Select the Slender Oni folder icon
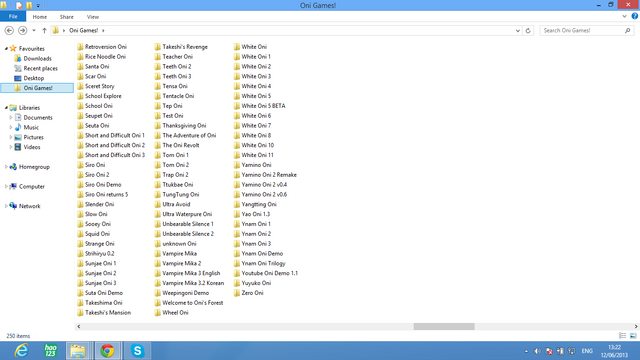Viewport: 640px width, 360px height. pos(80,204)
